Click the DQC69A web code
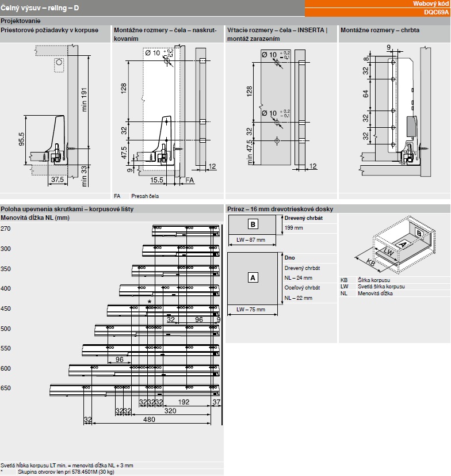Image resolution: width=451 pixels, height=476 pixels. pyautogui.click(x=435, y=12)
